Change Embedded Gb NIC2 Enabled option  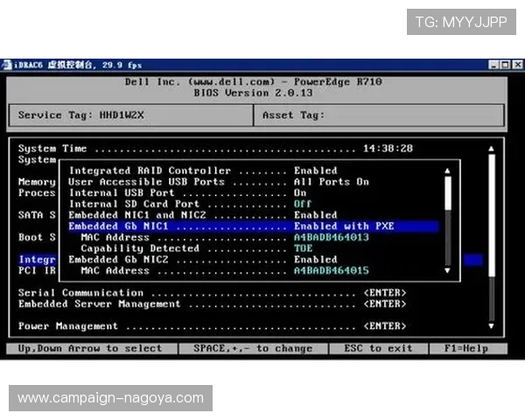coord(315,259)
